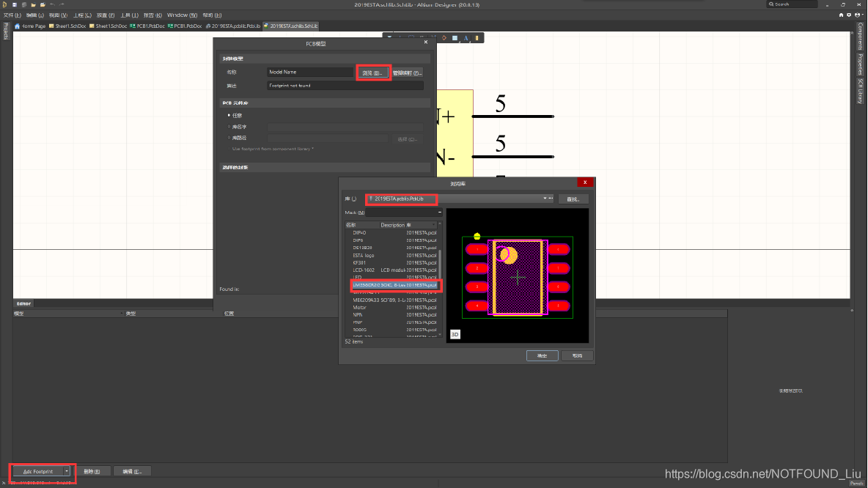Click the user account icon top-right
The height and width of the screenshot is (488, 868).
click(857, 15)
